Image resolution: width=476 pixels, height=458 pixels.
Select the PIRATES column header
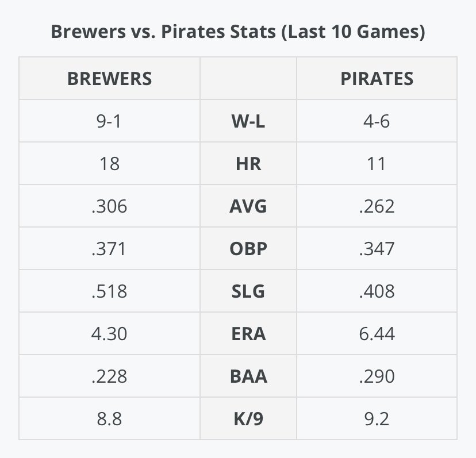point(377,78)
